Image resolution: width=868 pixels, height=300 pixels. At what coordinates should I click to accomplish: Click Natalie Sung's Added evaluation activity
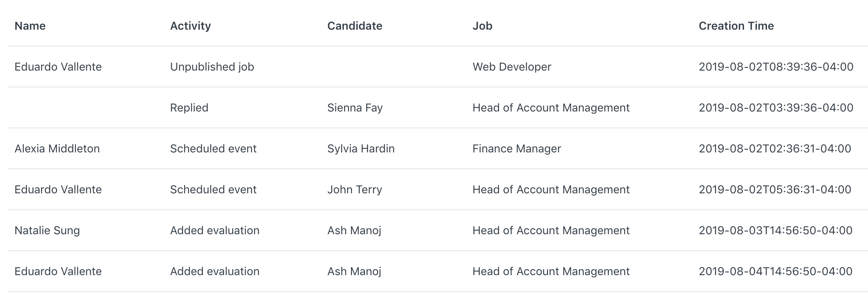215,231
